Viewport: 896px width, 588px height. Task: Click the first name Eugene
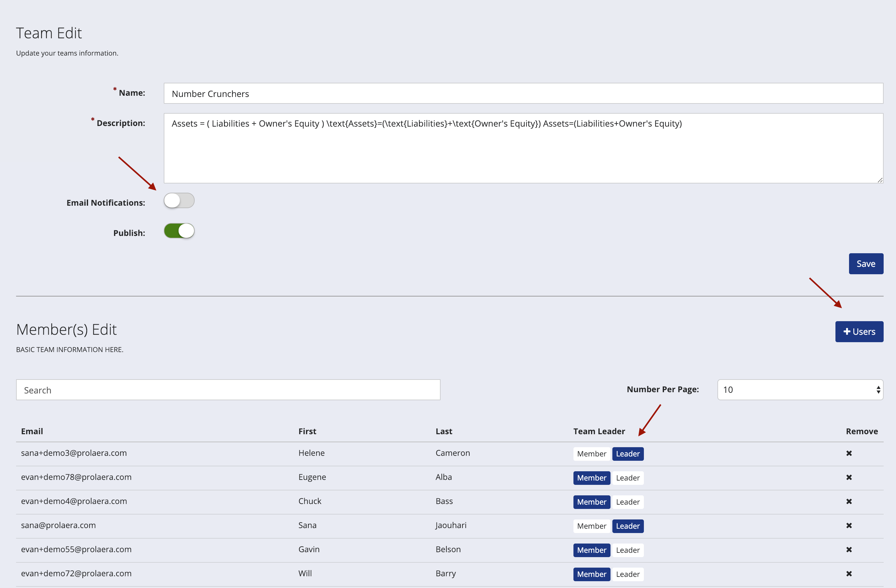(x=312, y=477)
